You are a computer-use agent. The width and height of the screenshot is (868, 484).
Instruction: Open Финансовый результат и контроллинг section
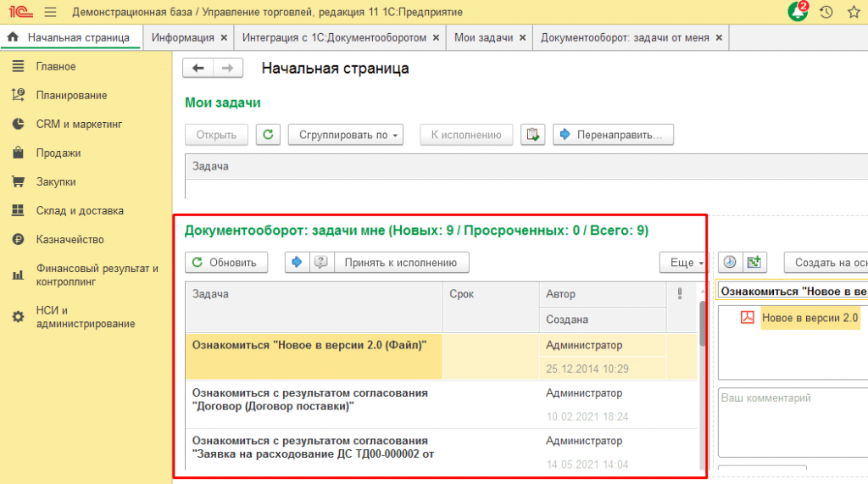coord(97,275)
